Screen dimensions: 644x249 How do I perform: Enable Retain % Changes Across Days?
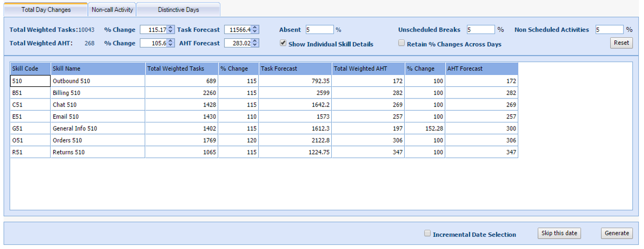(x=402, y=43)
